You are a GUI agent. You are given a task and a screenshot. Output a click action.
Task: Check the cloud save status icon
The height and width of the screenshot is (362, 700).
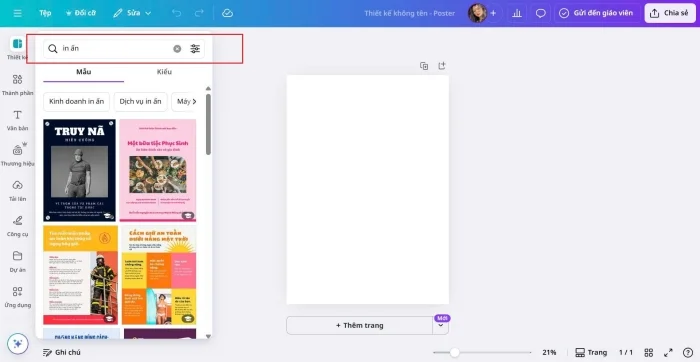tap(227, 13)
